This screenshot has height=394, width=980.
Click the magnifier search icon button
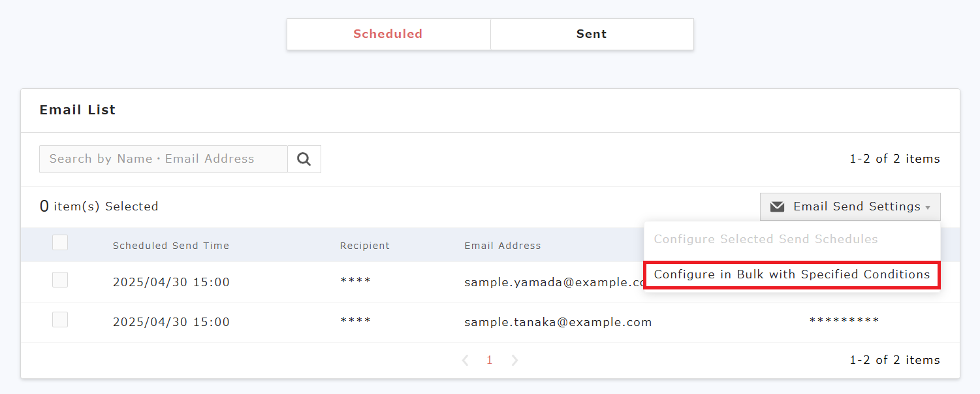pyautogui.click(x=304, y=159)
